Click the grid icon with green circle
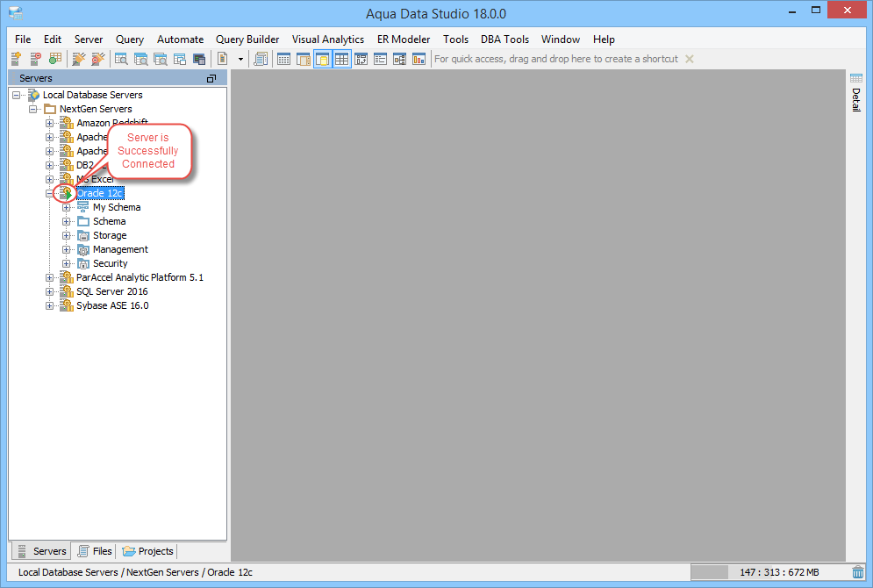Image resolution: width=873 pixels, height=588 pixels. [55, 59]
